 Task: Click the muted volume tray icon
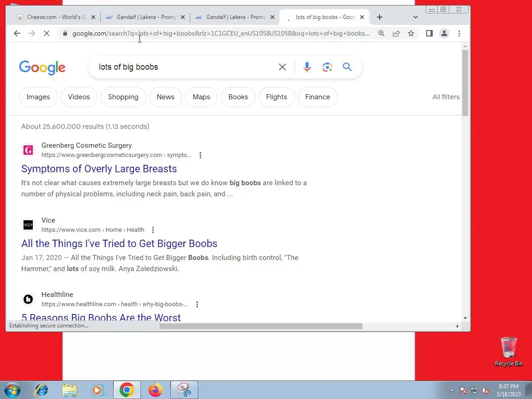tap(485, 391)
